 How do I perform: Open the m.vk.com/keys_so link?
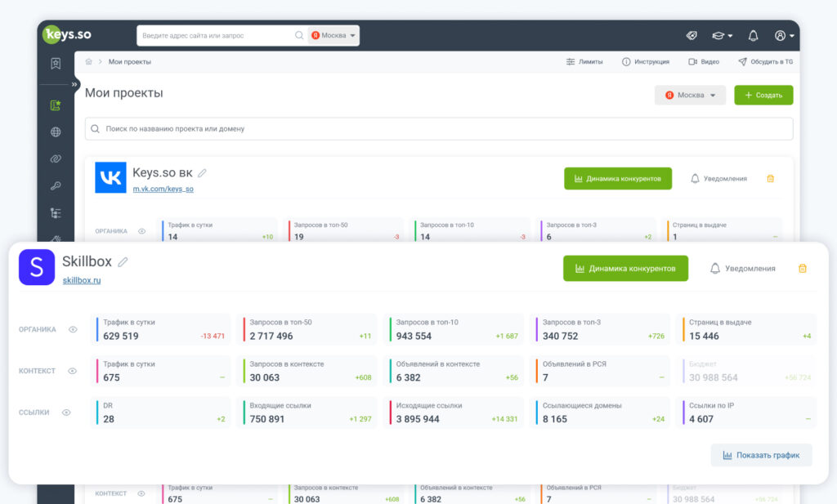point(163,189)
